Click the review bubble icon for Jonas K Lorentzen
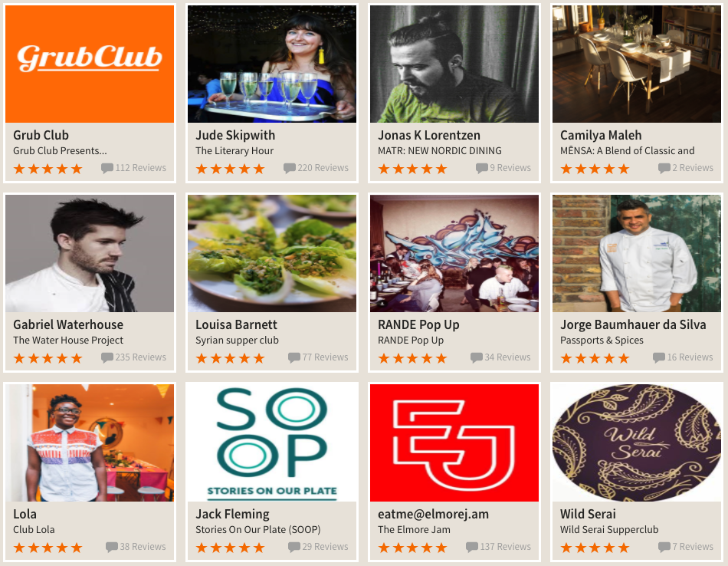 click(x=482, y=168)
